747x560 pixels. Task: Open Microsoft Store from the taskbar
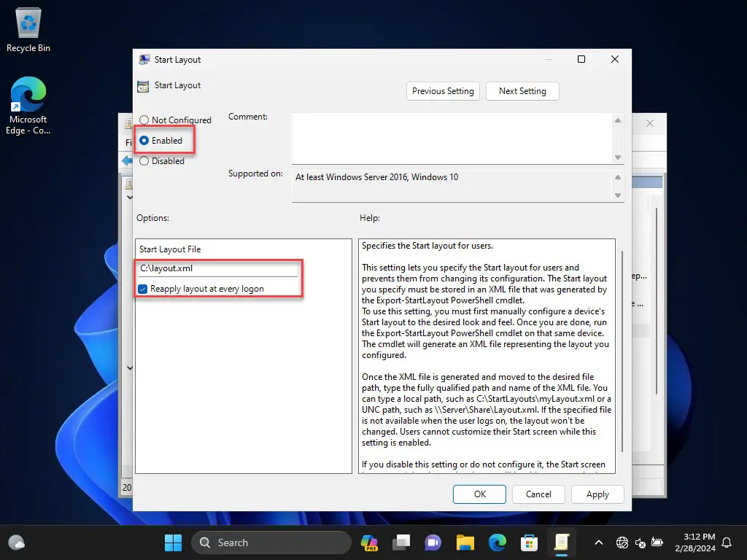click(529, 542)
